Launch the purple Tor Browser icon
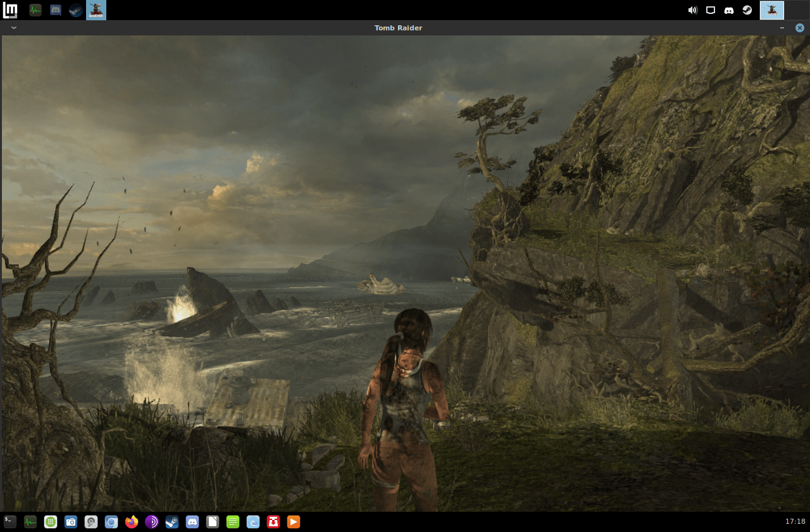 (x=152, y=522)
